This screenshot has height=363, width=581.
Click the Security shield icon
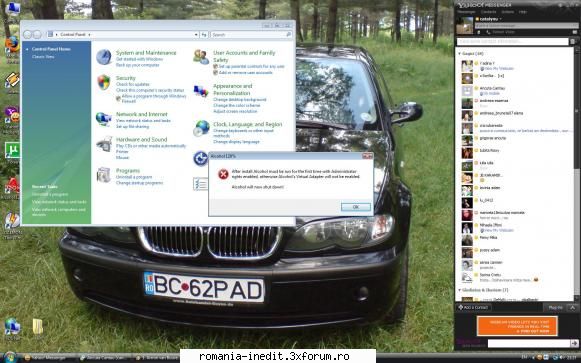[x=104, y=82]
